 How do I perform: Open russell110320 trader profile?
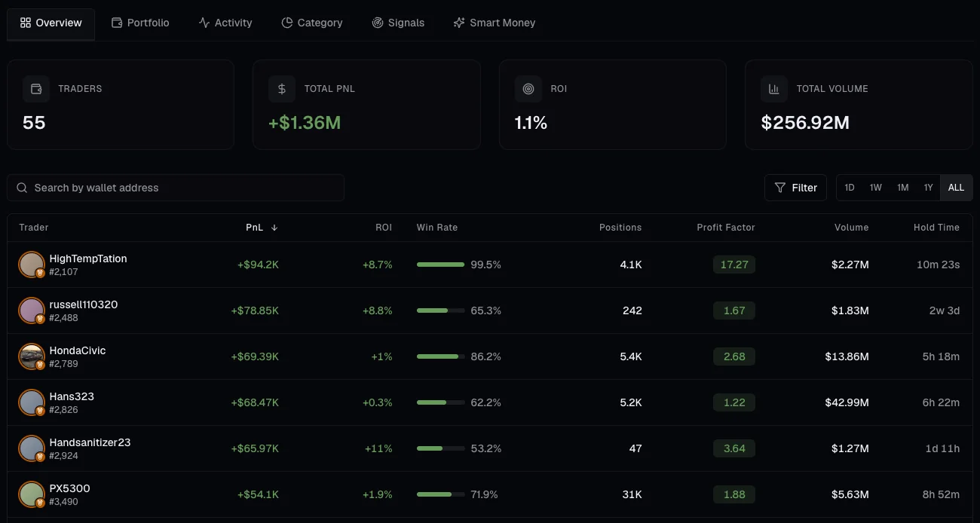(x=84, y=304)
